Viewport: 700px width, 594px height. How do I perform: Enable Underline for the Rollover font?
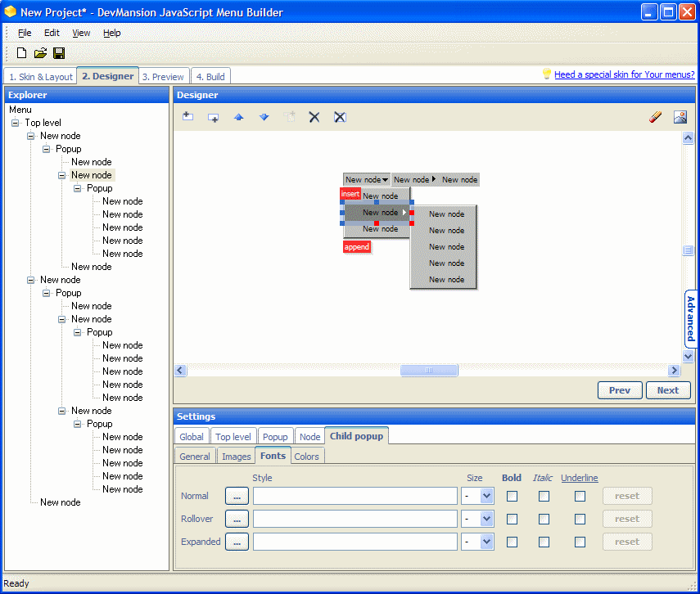[x=580, y=519]
